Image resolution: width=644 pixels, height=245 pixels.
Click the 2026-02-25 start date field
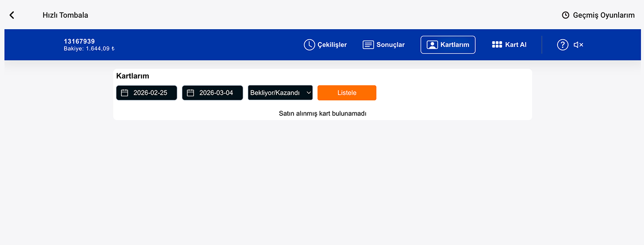150,93
